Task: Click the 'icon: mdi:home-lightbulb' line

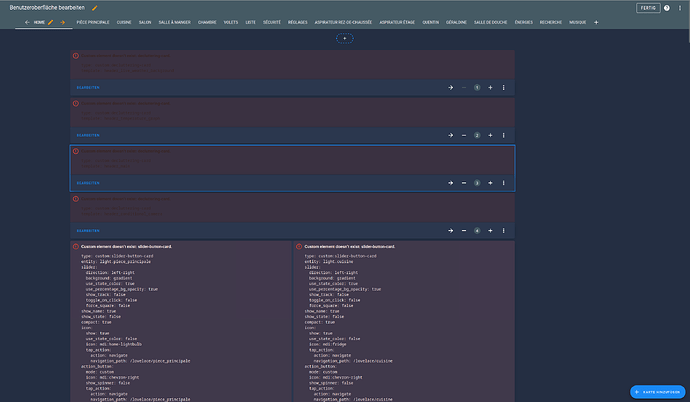Action: click(x=114, y=344)
